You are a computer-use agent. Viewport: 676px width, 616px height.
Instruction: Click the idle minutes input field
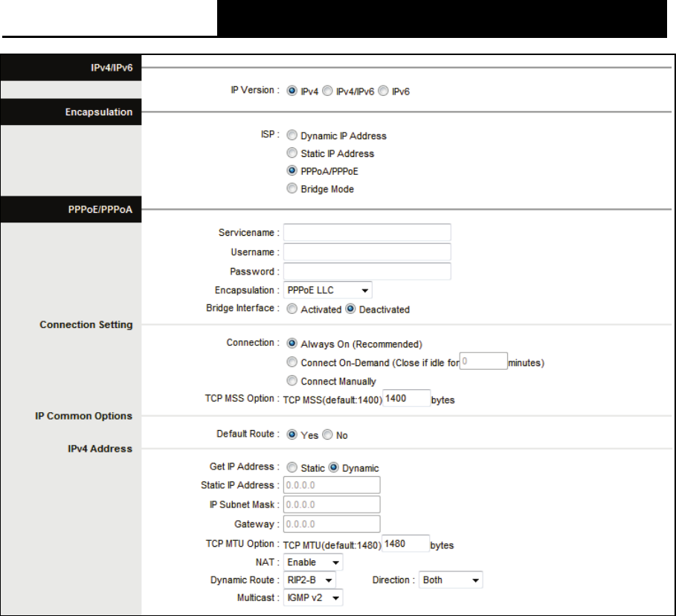tap(483, 361)
